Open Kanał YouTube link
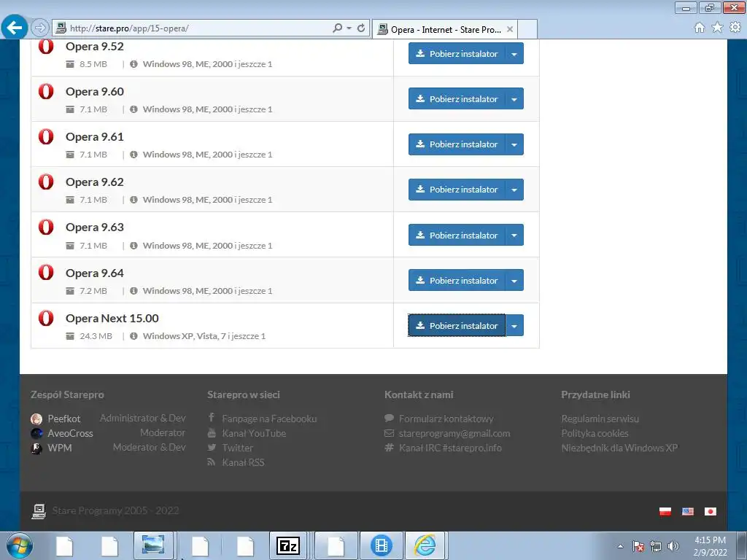The width and height of the screenshot is (747, 560). (254, 433)
